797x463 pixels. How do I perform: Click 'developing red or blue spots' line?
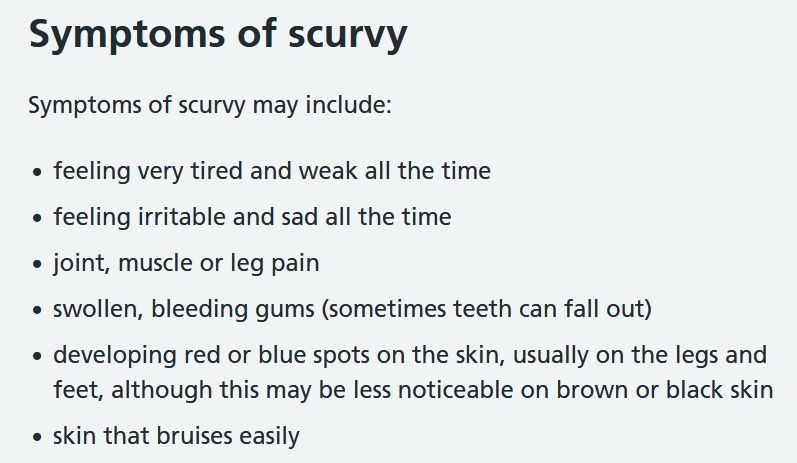point(410,355)
